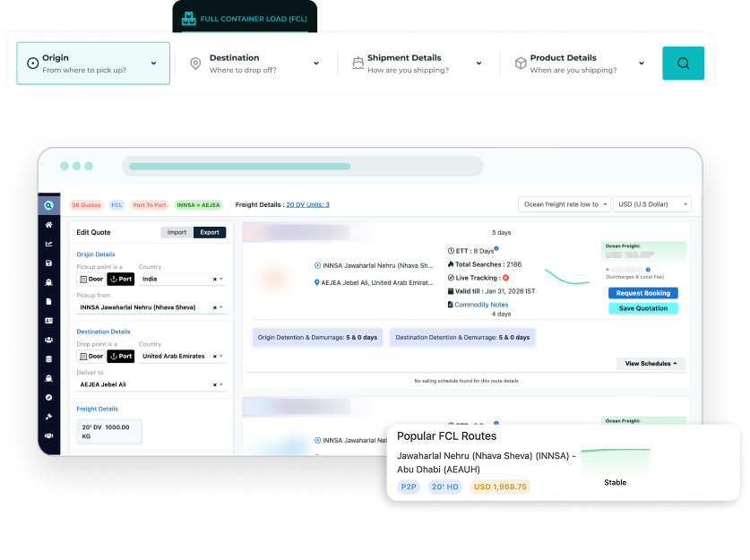Open the Shipment Details section
This screenshot has height=560, width=750.
pos(417,64)
